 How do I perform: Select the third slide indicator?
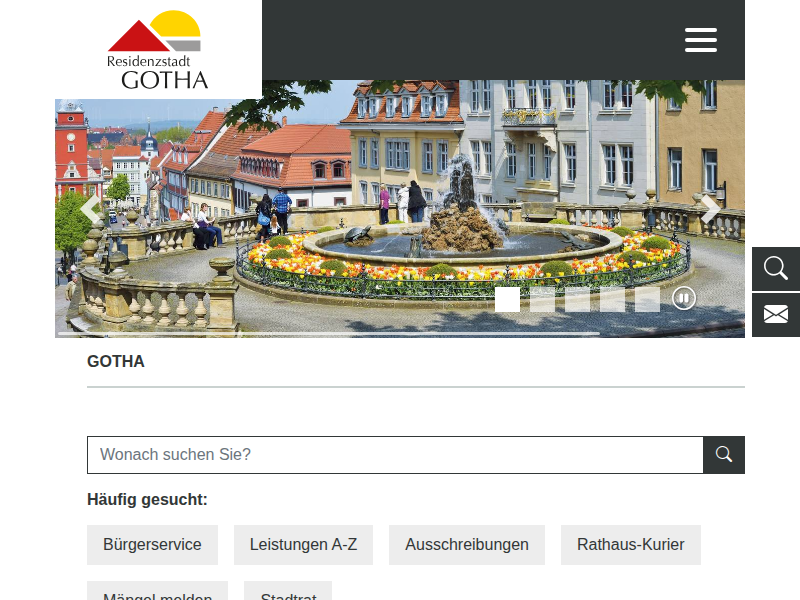578,299
